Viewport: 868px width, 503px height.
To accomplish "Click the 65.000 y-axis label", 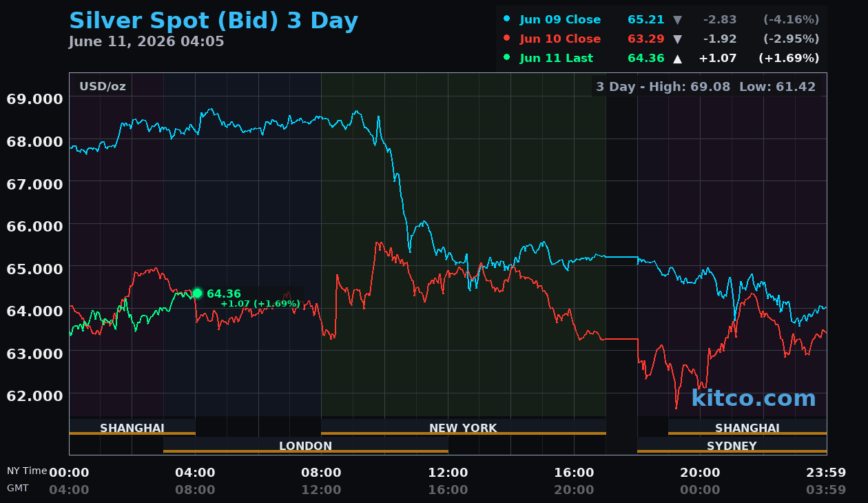I will 34,269.
